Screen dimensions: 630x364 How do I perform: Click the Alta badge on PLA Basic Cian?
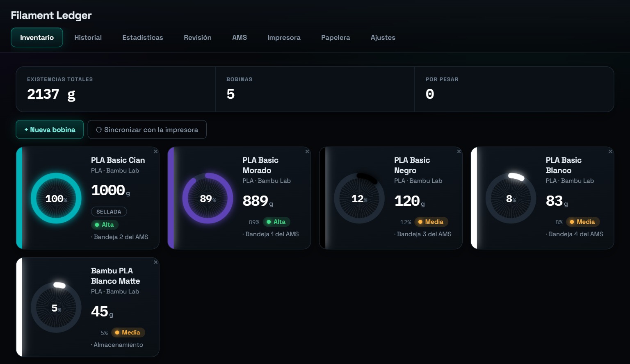click(x=105, y=225)
